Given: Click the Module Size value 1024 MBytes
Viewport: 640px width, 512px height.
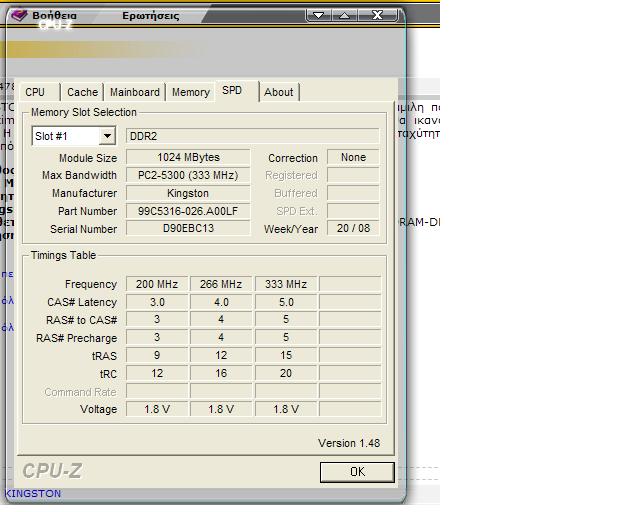Looking at the screenshot, I should click(188, 158).
